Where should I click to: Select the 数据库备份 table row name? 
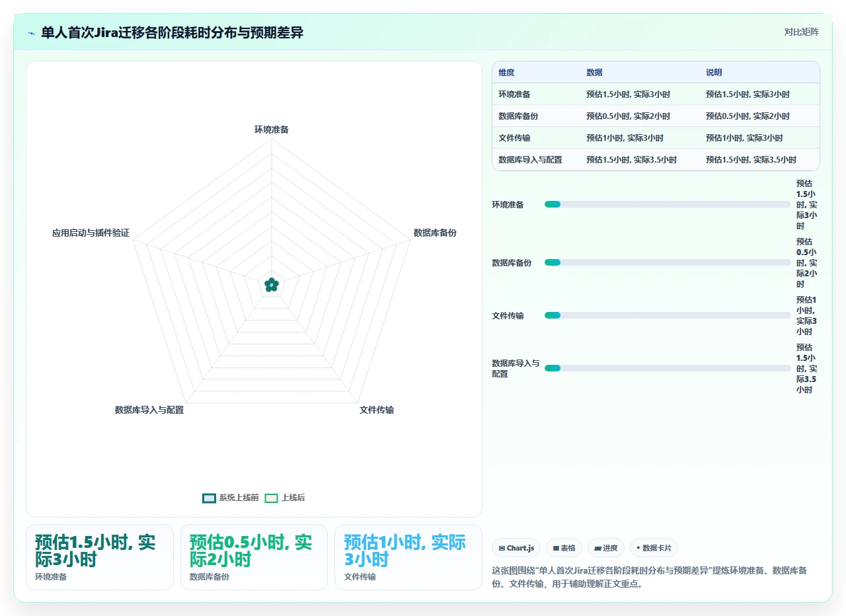(518, 116)
